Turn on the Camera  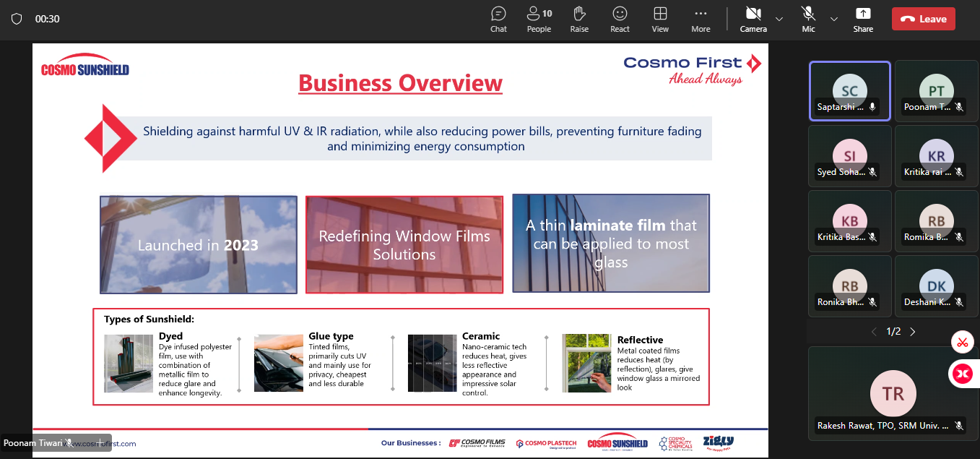pos(753,20)
